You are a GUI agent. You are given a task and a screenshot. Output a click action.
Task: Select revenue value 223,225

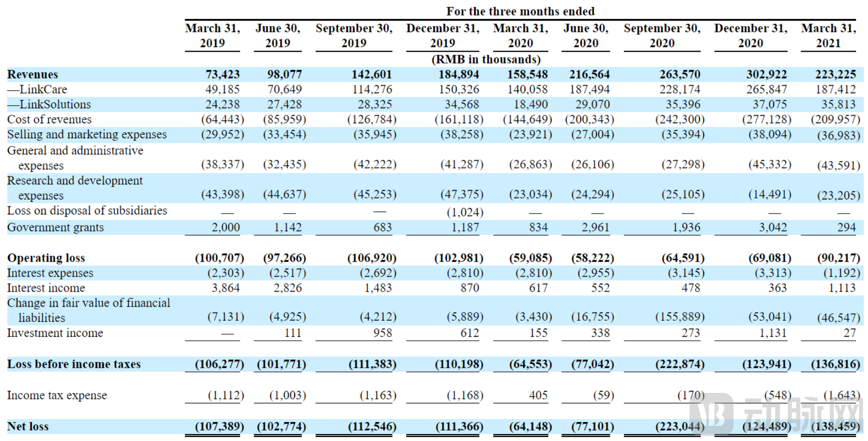tap(835, 75)
